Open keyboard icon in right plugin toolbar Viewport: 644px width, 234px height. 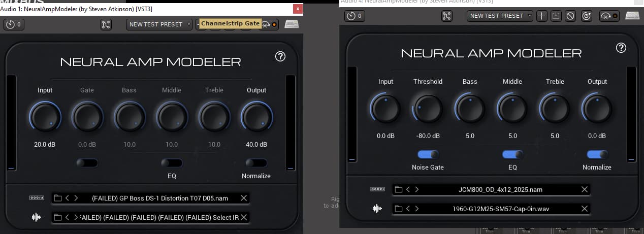(632, 16)
